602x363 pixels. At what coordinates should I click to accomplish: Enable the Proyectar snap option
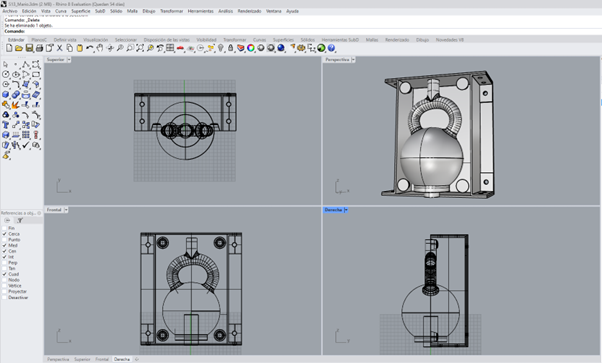tap(5, 292)
